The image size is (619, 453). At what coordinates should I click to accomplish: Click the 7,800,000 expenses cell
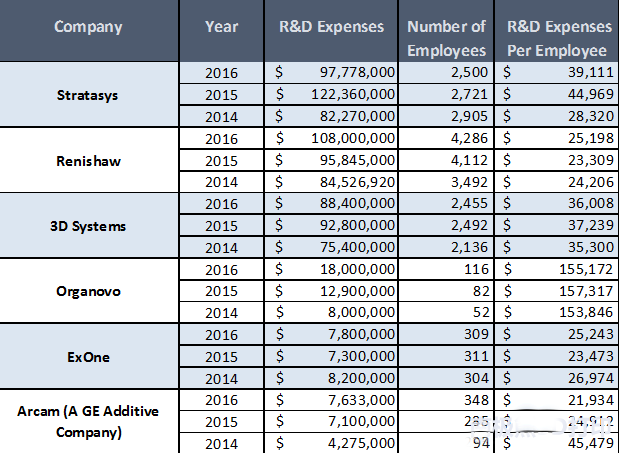point(331,335)
